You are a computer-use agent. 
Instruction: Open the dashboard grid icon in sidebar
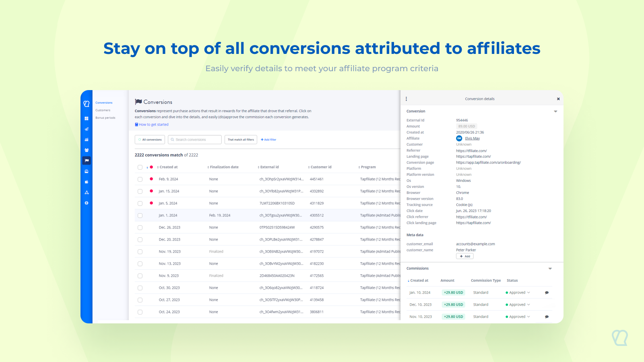(87, 119)
